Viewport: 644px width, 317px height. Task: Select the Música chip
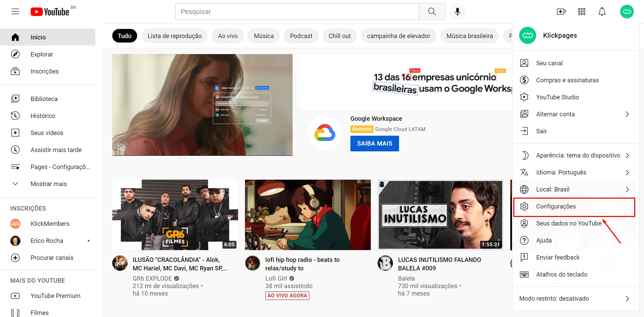click(264, 36)
